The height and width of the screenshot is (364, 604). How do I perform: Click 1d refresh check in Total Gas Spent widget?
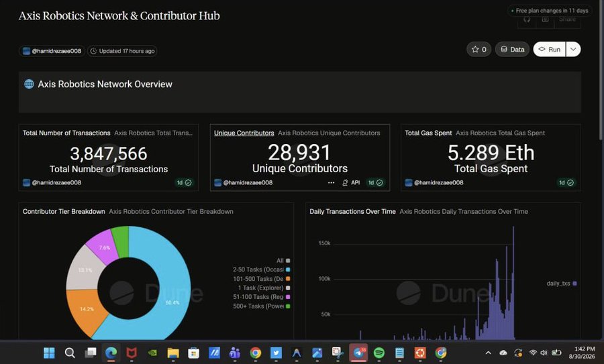(x=566, y=182)
